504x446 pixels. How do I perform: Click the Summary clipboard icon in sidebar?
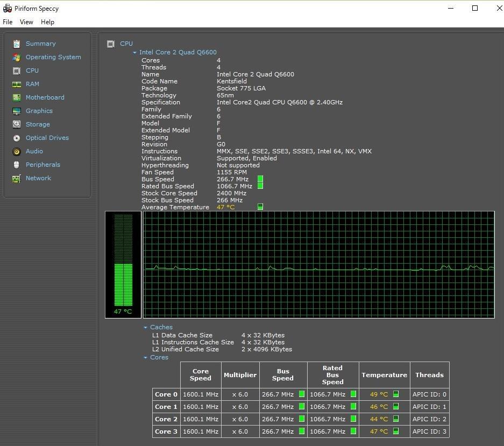pos(16,44)
